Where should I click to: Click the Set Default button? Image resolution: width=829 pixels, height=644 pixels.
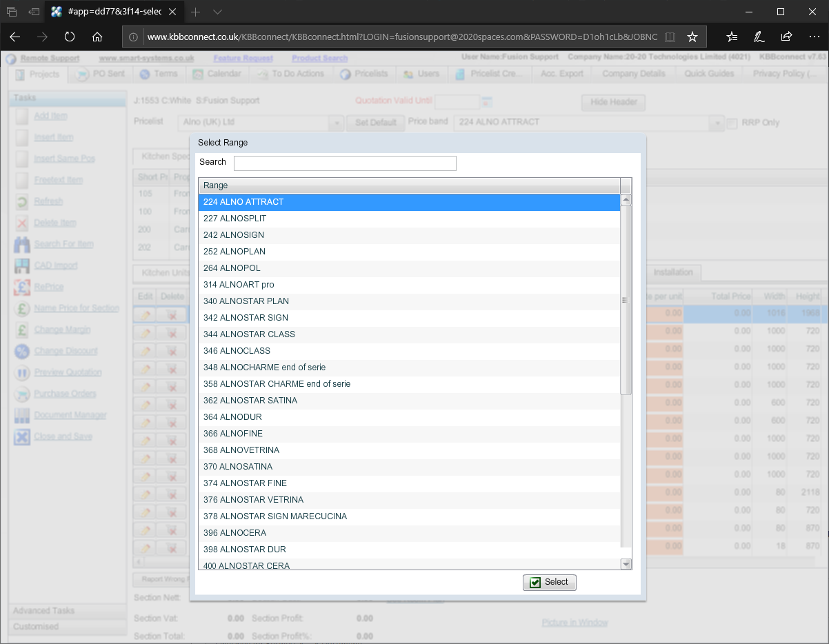coord(376,123)
